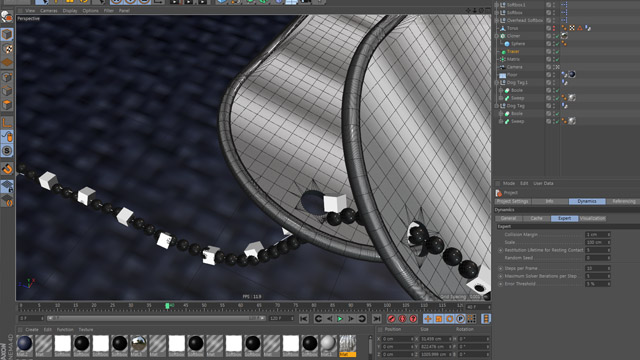The width and height of the screenshot is (640, 360).
Task: Toggle Floor visibility dots
Action: [x=554, y=75]
